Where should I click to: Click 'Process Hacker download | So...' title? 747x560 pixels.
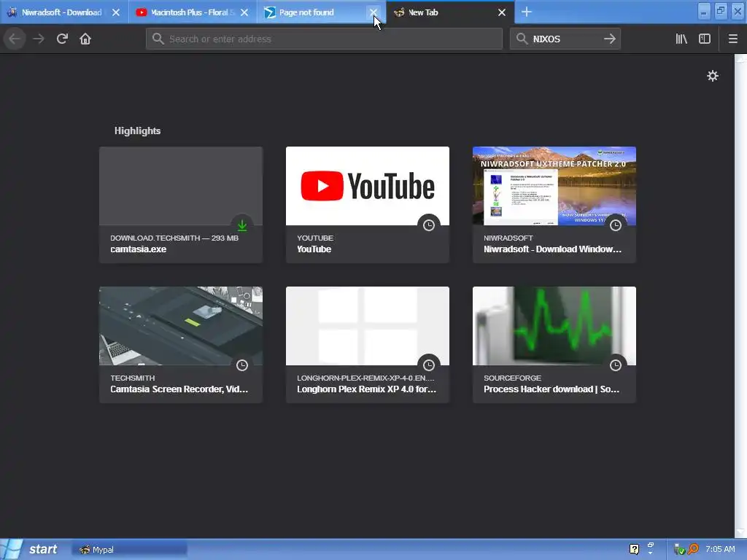551,389
